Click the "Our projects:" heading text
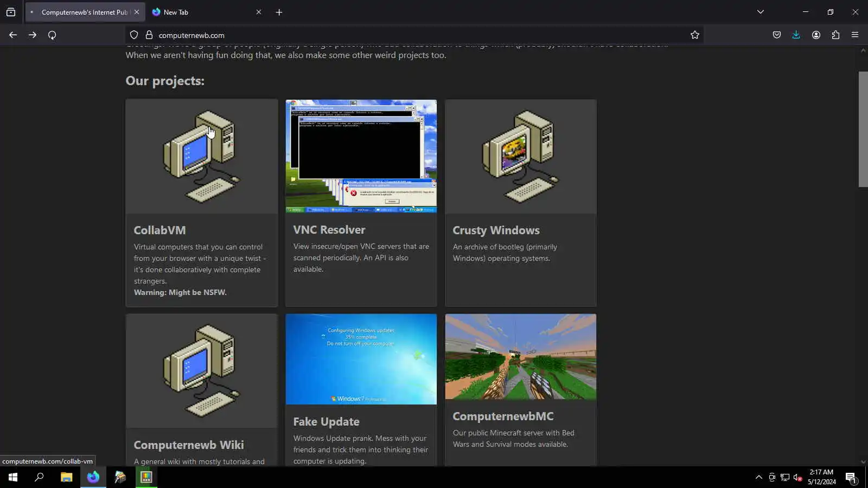 (165, 81)
